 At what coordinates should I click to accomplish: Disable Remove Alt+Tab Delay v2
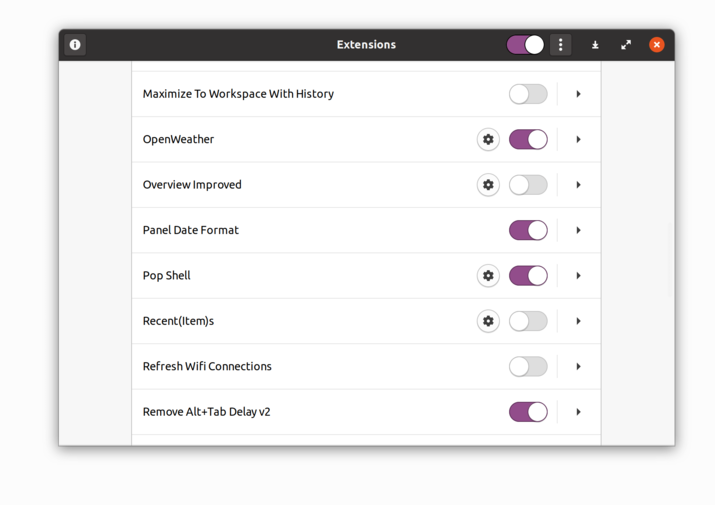click(528, 412)
